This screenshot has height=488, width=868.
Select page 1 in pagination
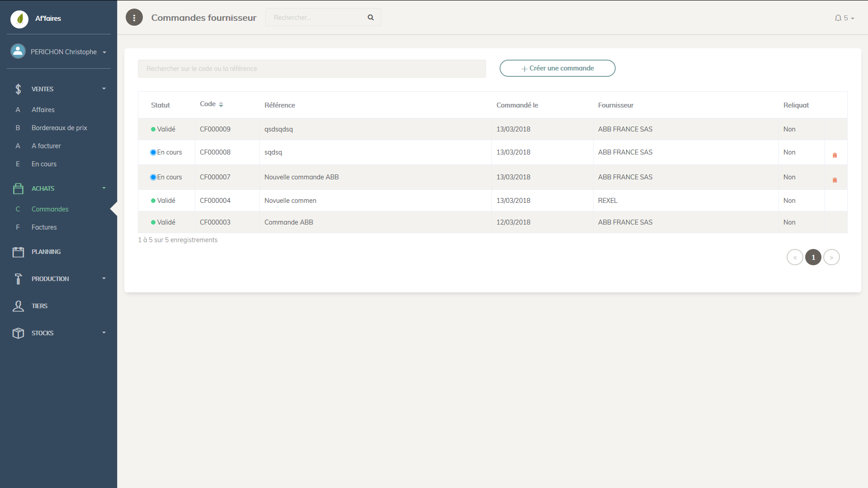point(813,257)
